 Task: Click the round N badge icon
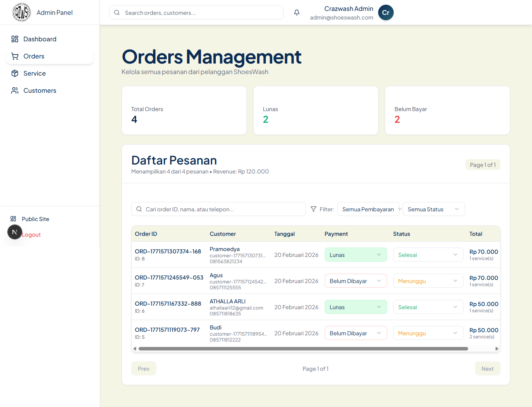coord(15,232)
